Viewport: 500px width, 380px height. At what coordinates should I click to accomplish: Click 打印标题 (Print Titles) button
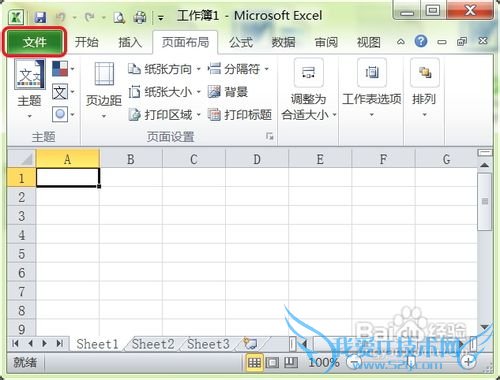coord(240,115)
